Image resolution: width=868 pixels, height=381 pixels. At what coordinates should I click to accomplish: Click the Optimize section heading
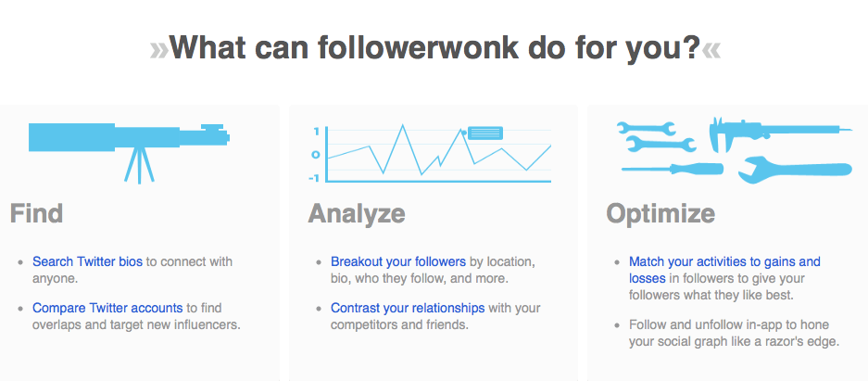pos(660,213)
